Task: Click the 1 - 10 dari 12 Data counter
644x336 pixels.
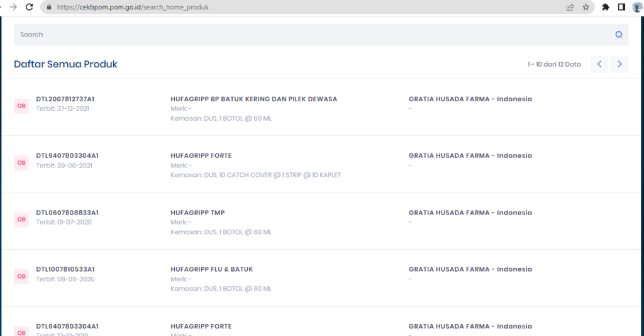Action: coord(554,64)
